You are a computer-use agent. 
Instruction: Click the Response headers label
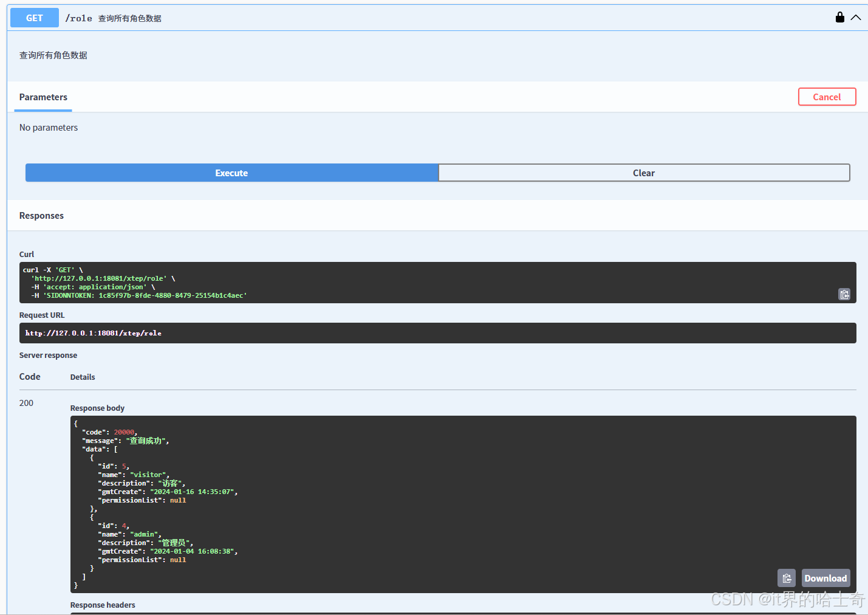[x=103, y=605]
